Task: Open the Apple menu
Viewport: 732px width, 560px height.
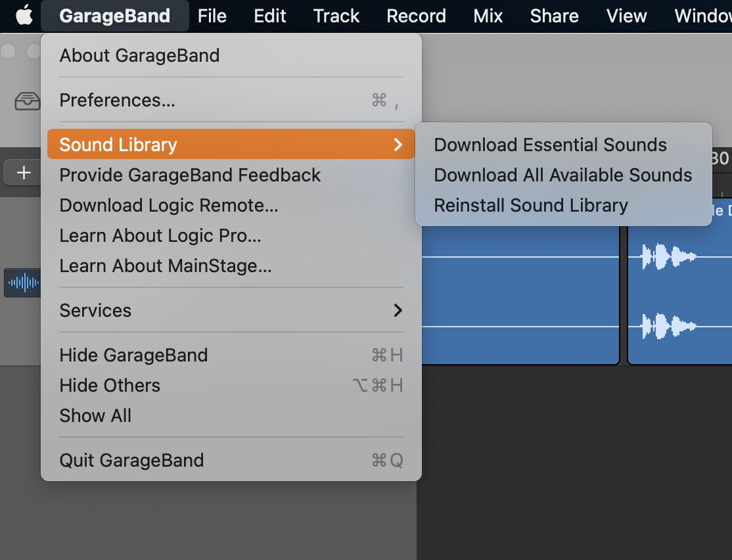Action: click(x=24, y=15)
